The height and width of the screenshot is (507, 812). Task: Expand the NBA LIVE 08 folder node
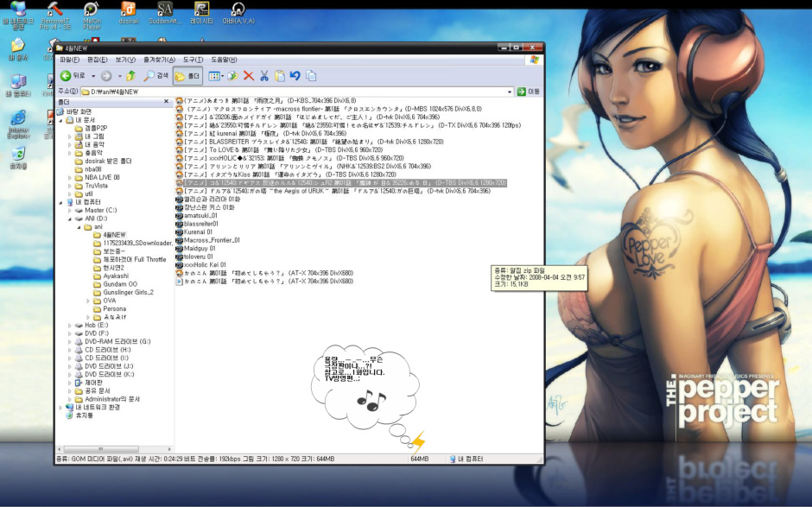pyautogui.click(x=70, y=178)
